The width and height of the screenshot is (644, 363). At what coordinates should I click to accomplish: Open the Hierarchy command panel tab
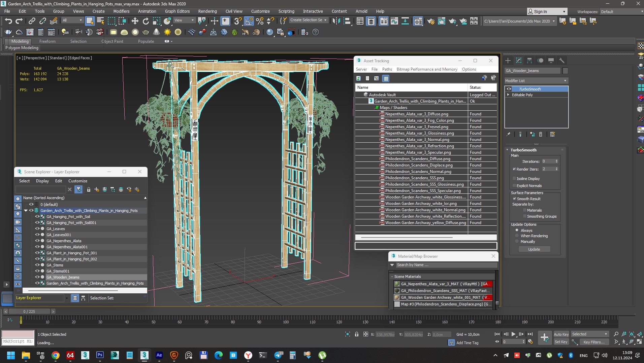point(529,61)
